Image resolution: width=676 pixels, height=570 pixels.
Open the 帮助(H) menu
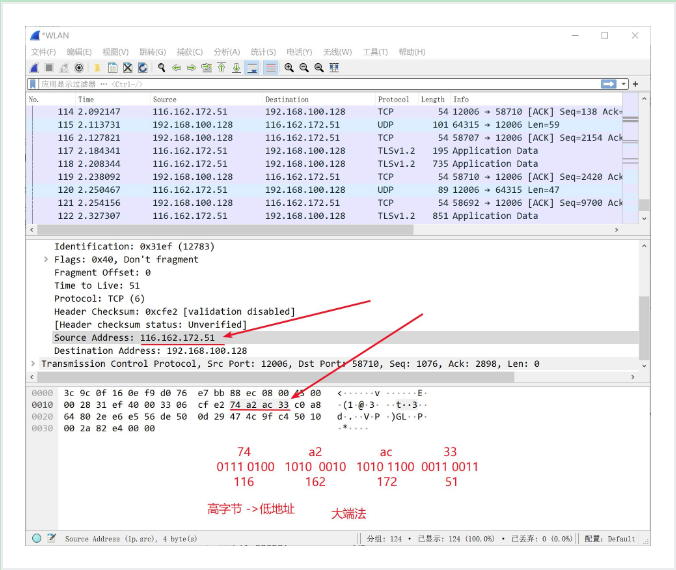412,52
